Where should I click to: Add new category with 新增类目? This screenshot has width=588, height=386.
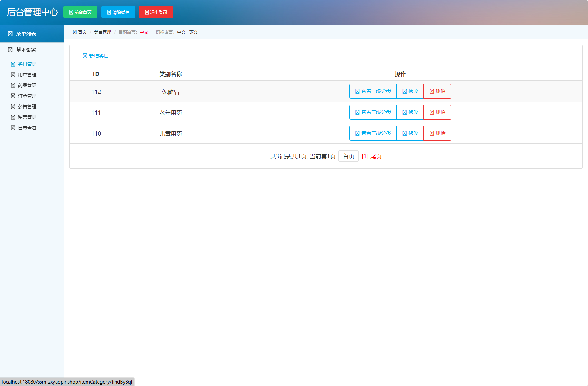pos(96,56)
